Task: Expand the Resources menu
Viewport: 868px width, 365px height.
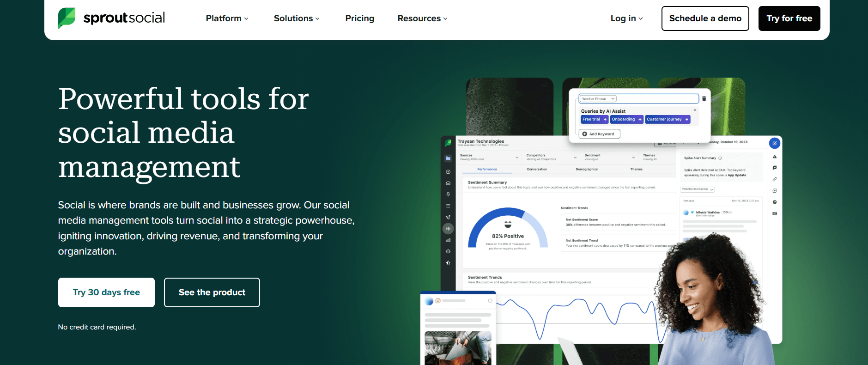Action: (x=422, y=18)
